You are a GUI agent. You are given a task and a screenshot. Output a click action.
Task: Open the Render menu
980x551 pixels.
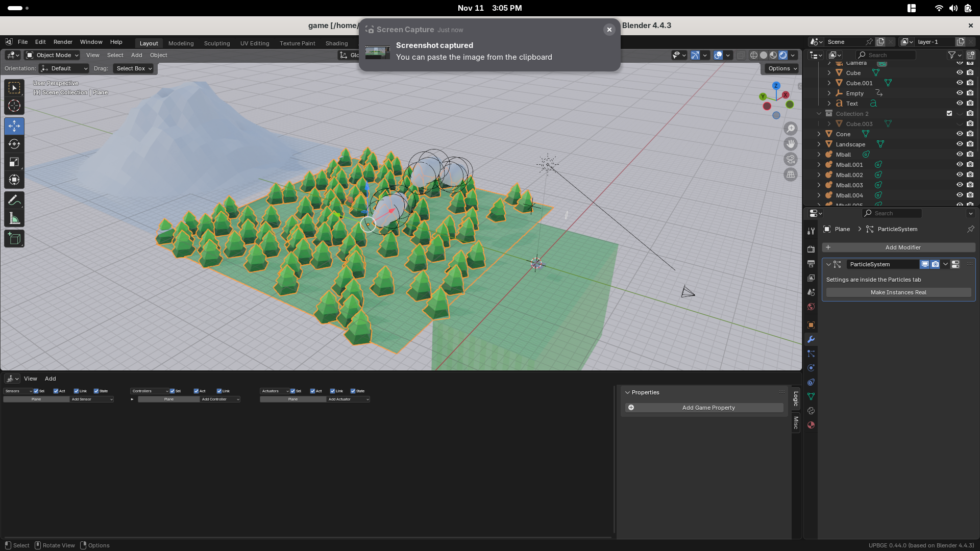pos(63,42)
